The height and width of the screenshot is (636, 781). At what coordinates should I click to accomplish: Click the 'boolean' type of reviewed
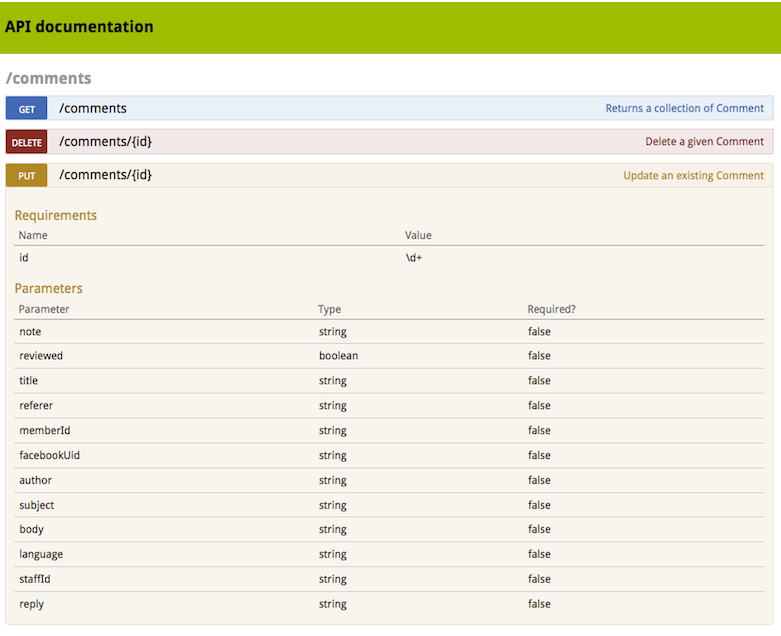[338, 356]
